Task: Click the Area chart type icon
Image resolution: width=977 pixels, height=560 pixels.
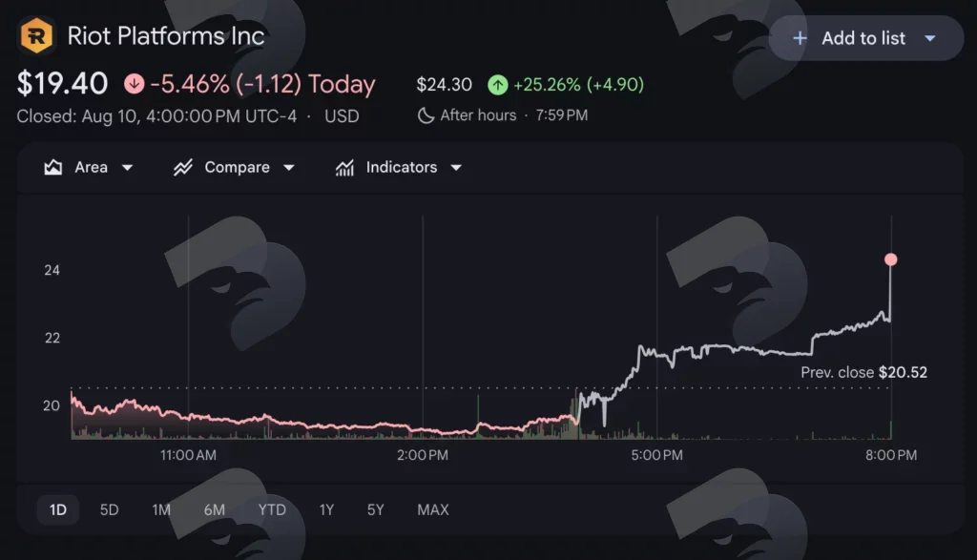Action: pos(53,167)
